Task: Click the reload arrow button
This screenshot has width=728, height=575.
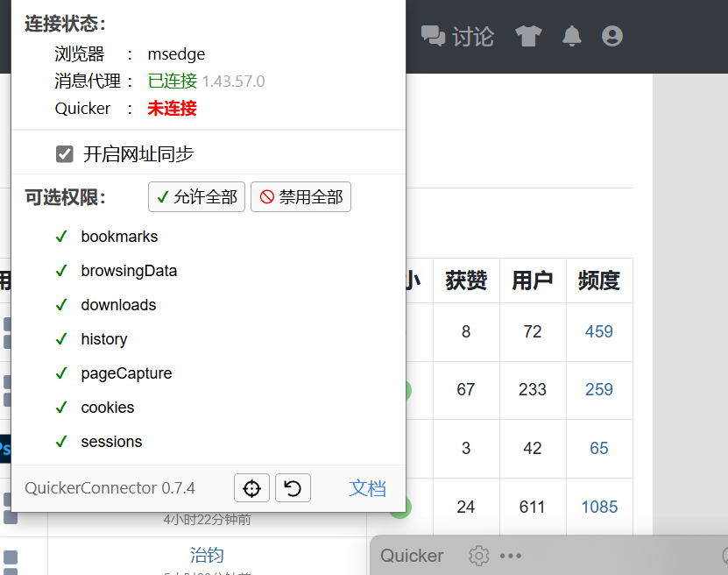Action: [x=293, y=488]
